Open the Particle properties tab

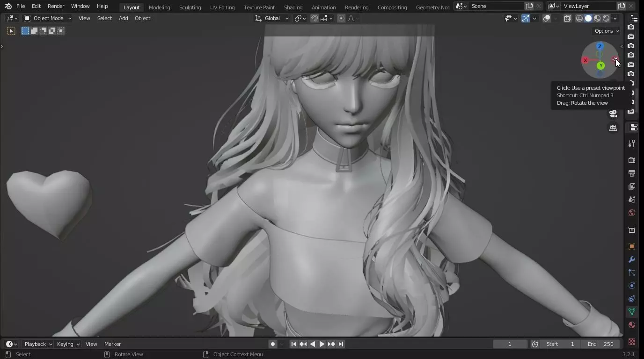pos(632,273)
